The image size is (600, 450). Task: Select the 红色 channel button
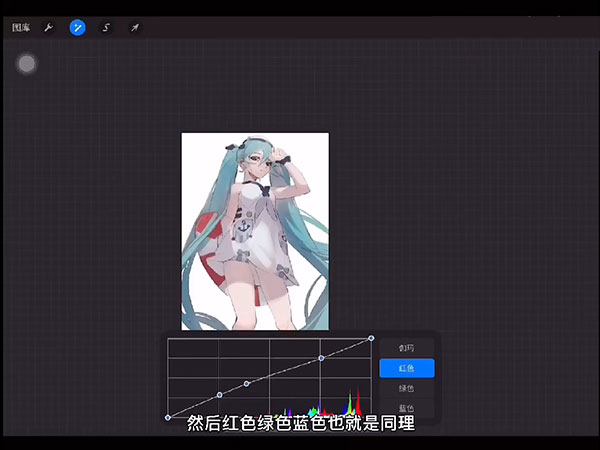[x=406, y=368]
